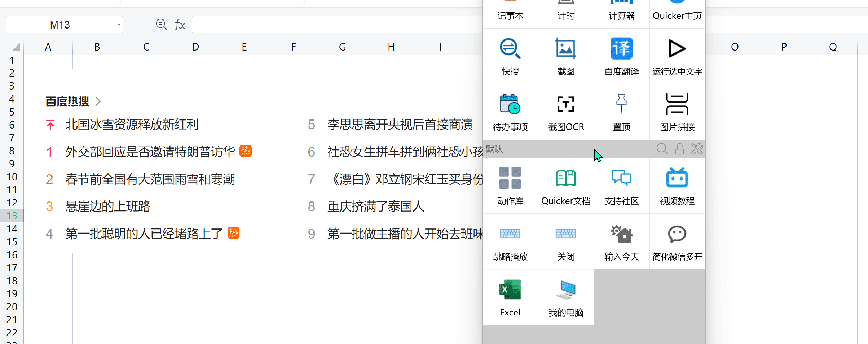Open headline starting 《漂白》邓立钢
The image size is (868, 344).
[x=405, y=179]
